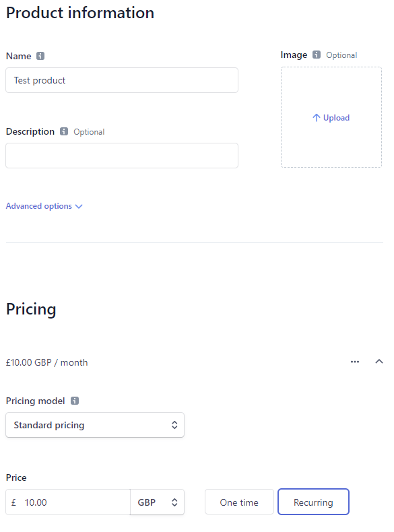Click the info icon beside Image label

coord(317,55)
